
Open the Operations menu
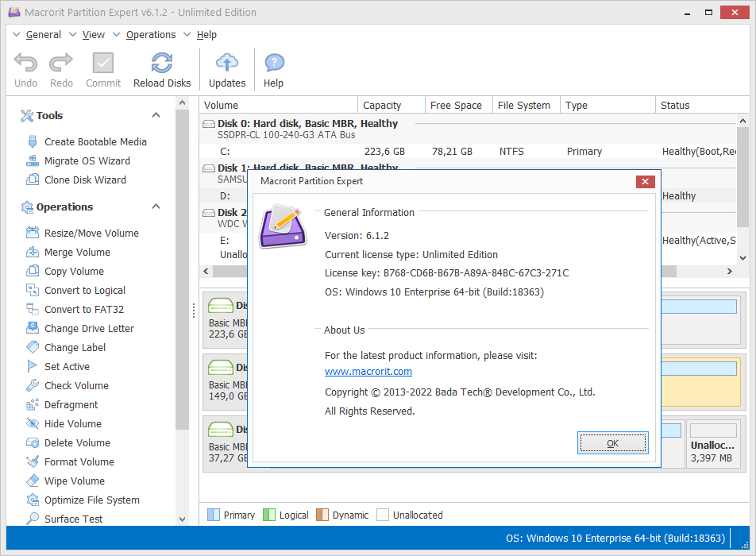pyautogui.click(x=151, y=35)
